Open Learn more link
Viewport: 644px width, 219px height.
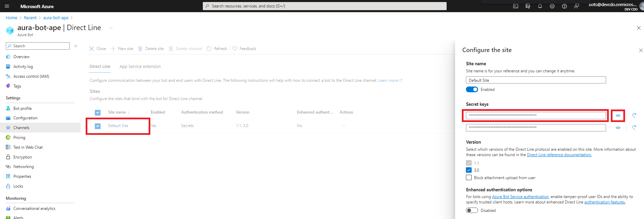pyautogui.click(x=390, y=80)
